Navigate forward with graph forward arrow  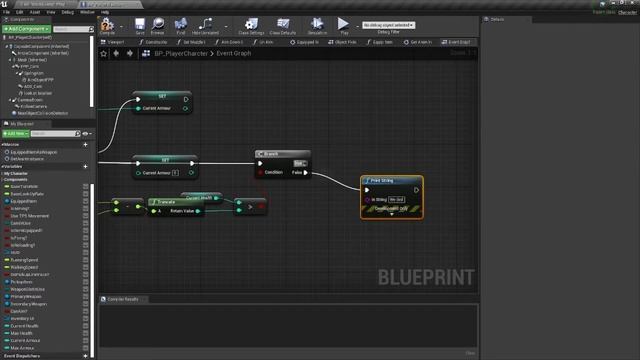[x=130, y=53]
